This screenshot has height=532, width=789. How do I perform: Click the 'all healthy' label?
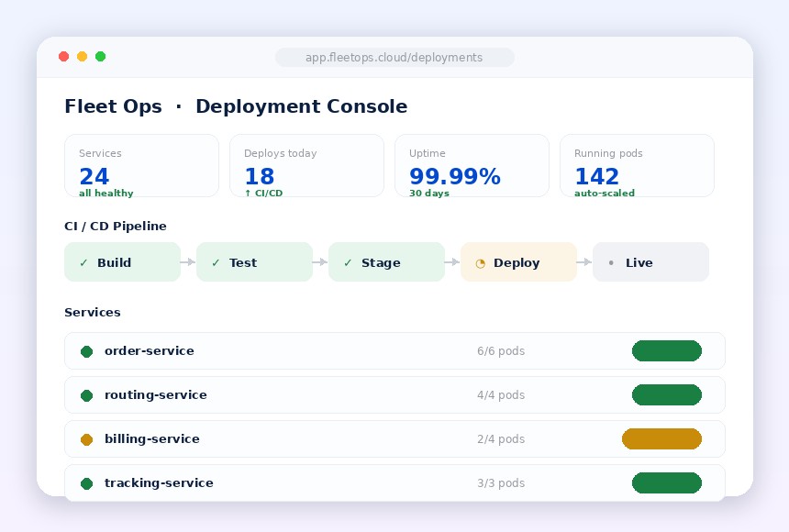(106, 194)
